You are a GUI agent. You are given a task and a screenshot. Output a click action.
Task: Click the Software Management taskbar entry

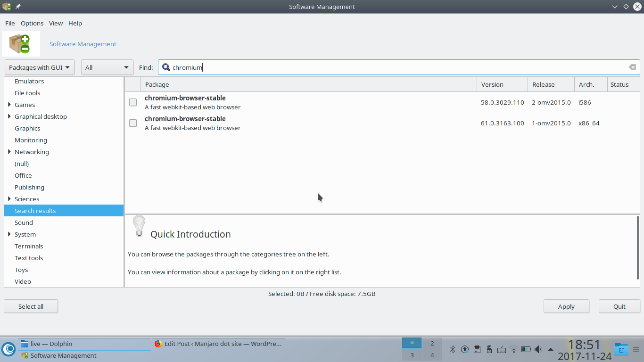point(85,355)
